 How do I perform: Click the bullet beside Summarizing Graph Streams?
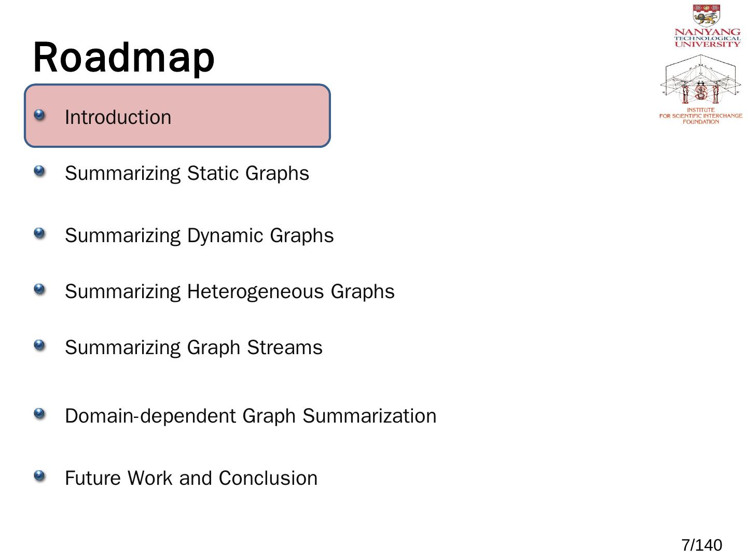pos(39,345)
